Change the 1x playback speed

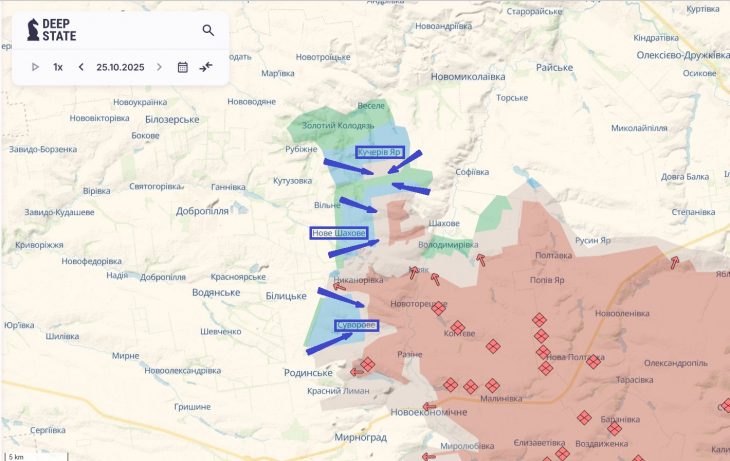point(58,67)
